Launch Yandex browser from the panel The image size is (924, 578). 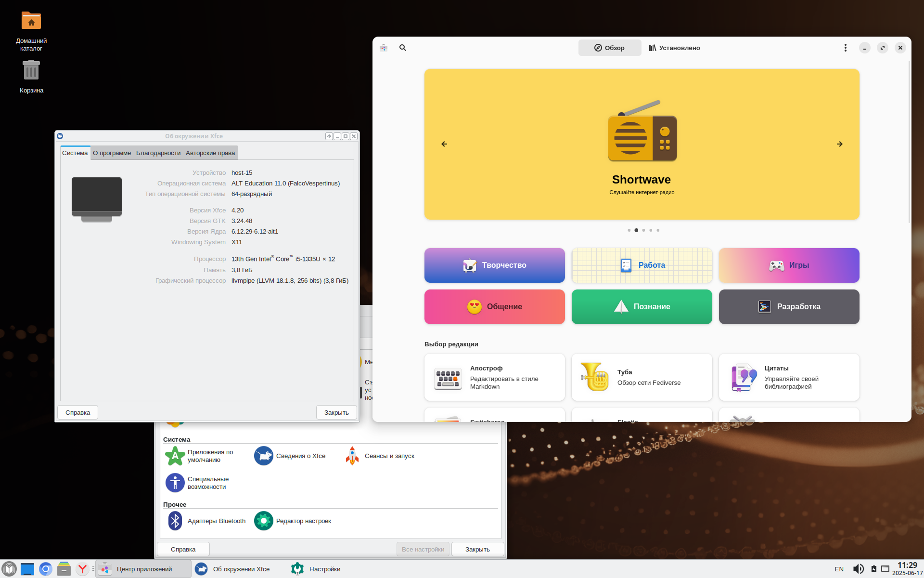point(82,569)
